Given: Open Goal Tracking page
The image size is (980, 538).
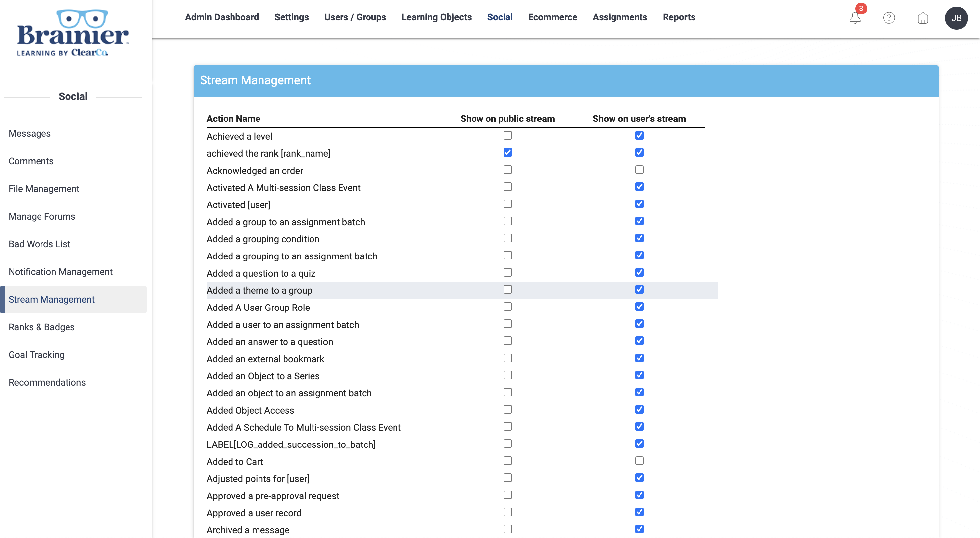Looking at the screenshot, I should tap(37, 355).
